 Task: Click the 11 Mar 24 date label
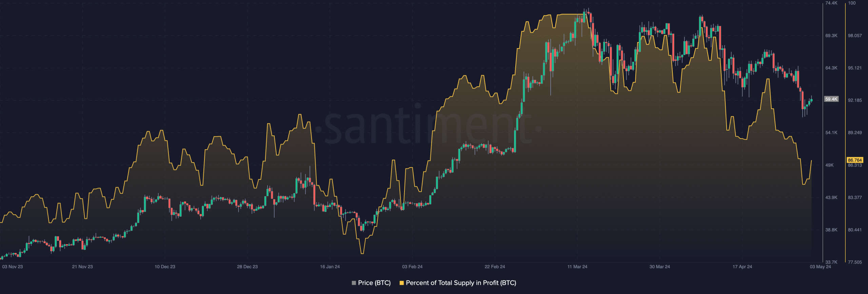(577, 267)
